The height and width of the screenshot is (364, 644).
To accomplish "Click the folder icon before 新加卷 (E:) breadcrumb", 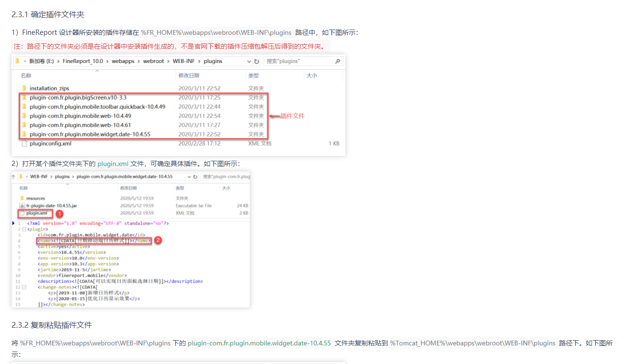I will pos(18,61).
